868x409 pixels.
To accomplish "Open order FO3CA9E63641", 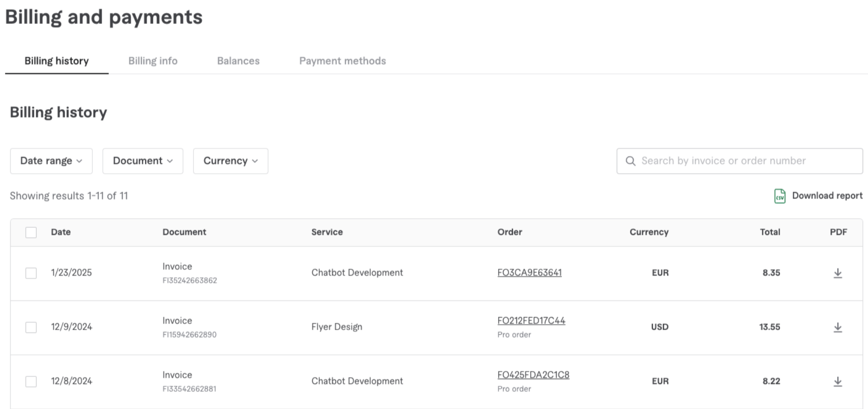I will click(x=529, y=272).
